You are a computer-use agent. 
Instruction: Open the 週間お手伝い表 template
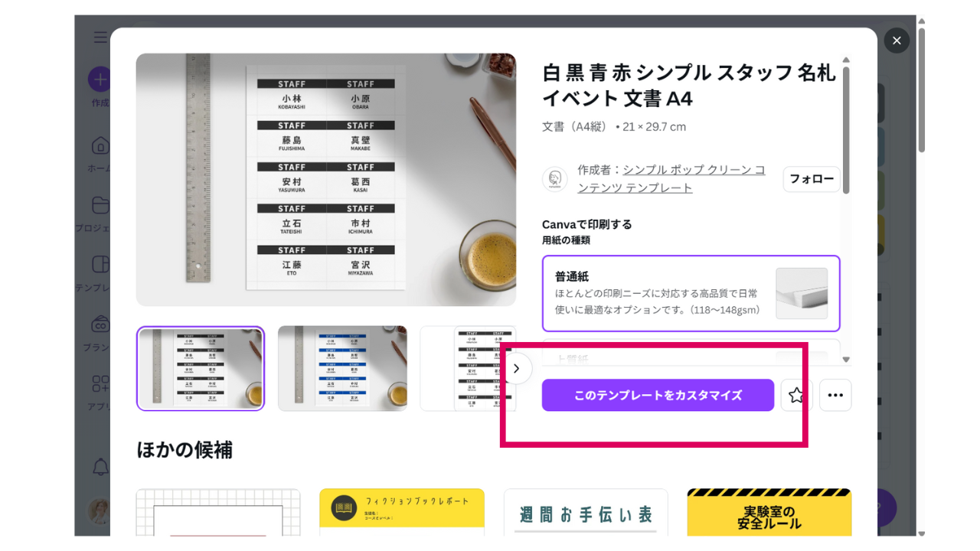point(586,513)
